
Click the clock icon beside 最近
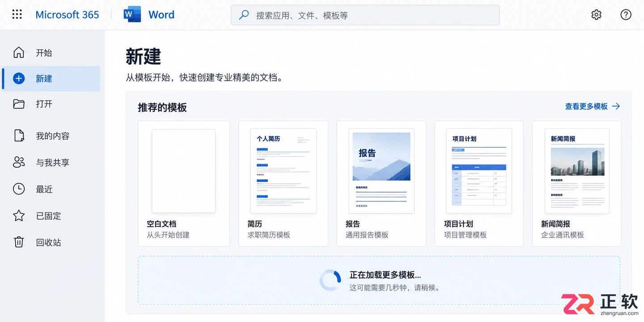click(19, 189)
